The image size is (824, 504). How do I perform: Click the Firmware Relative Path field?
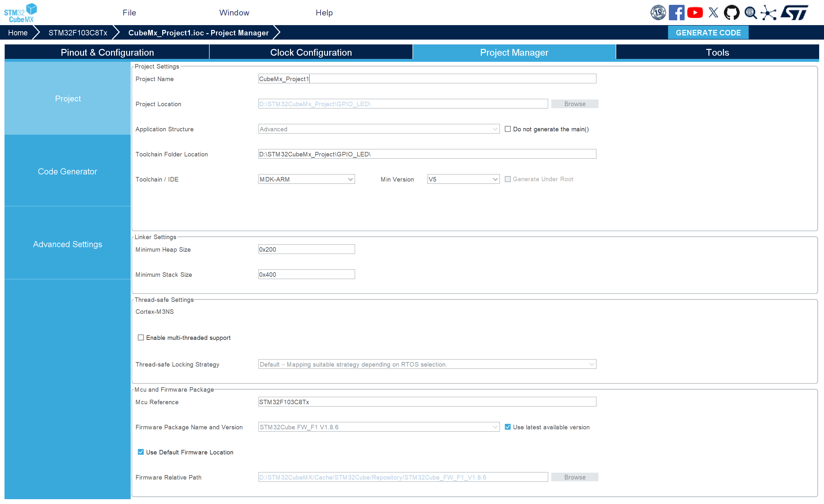[x=403, y=477]
